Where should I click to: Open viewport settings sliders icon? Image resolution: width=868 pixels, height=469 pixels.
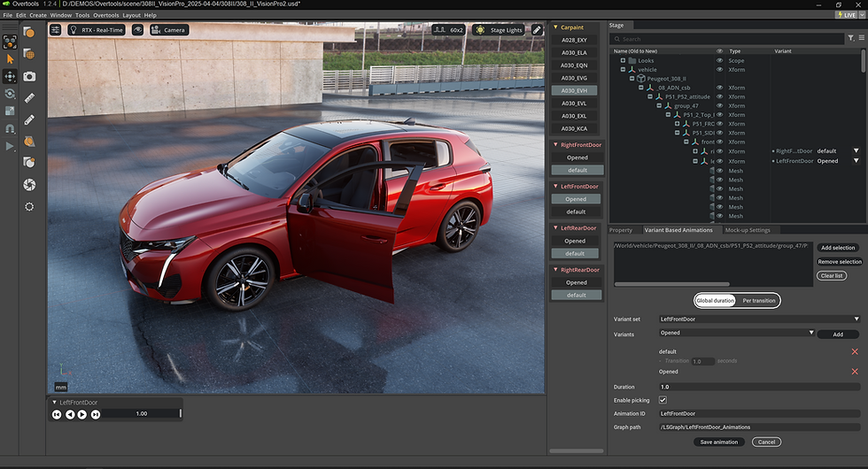(x=56, y=29)
